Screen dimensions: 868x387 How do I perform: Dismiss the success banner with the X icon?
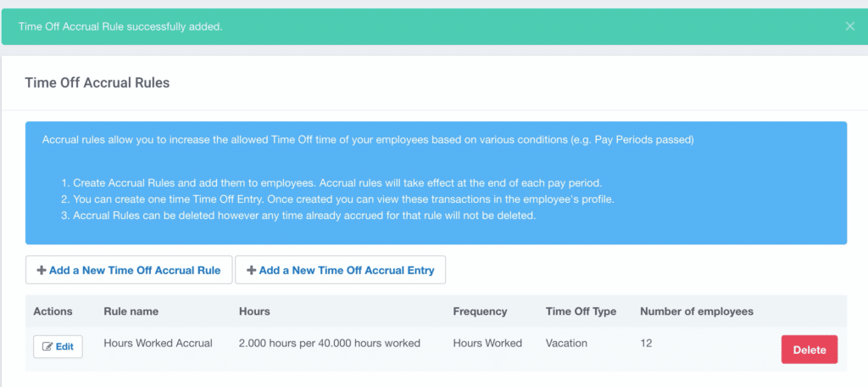(849, 26)
